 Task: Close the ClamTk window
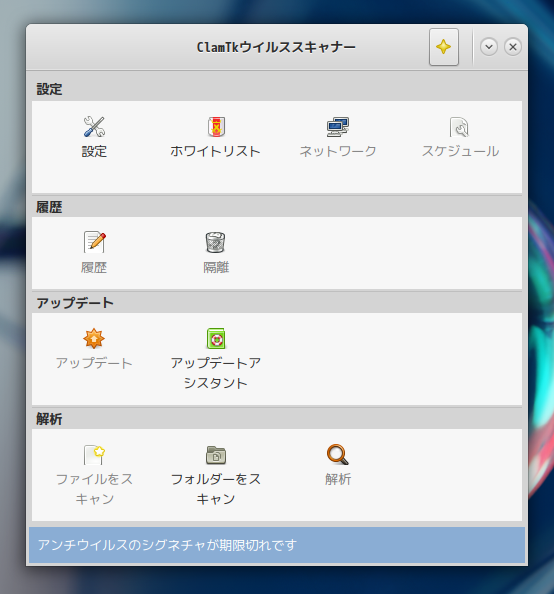pos(513,47)
